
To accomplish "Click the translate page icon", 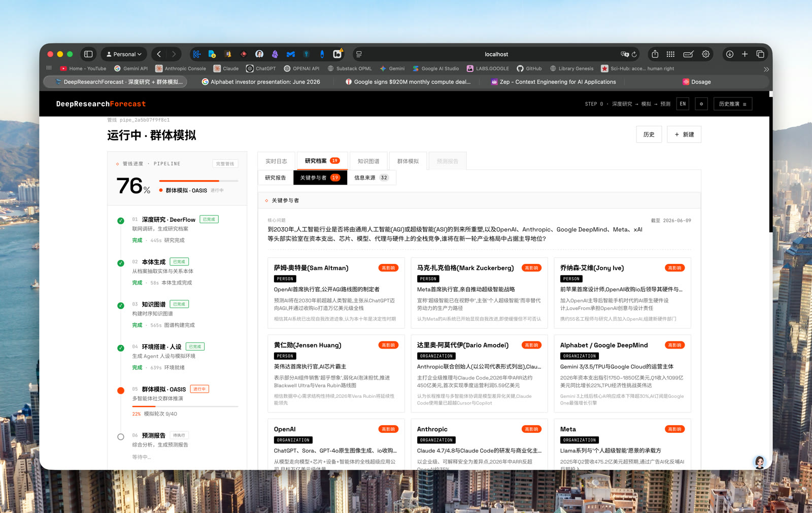I will pyautogui.click(x=625, y=54).
